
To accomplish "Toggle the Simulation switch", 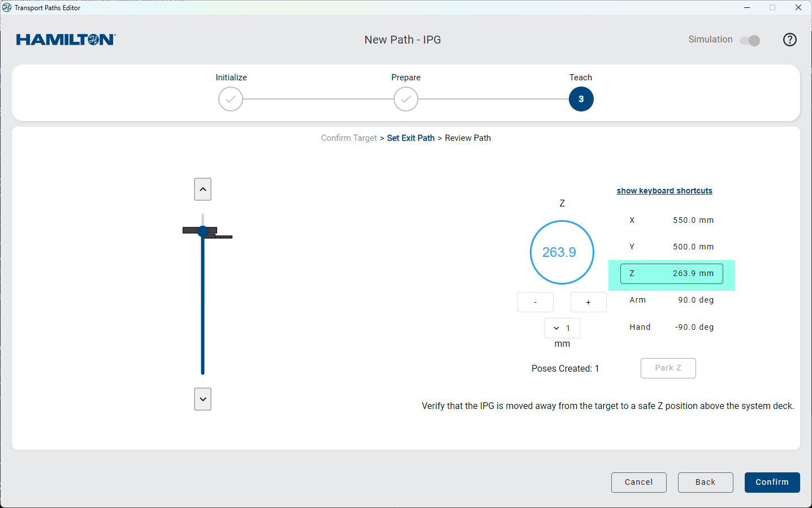I will coord(750,40).
